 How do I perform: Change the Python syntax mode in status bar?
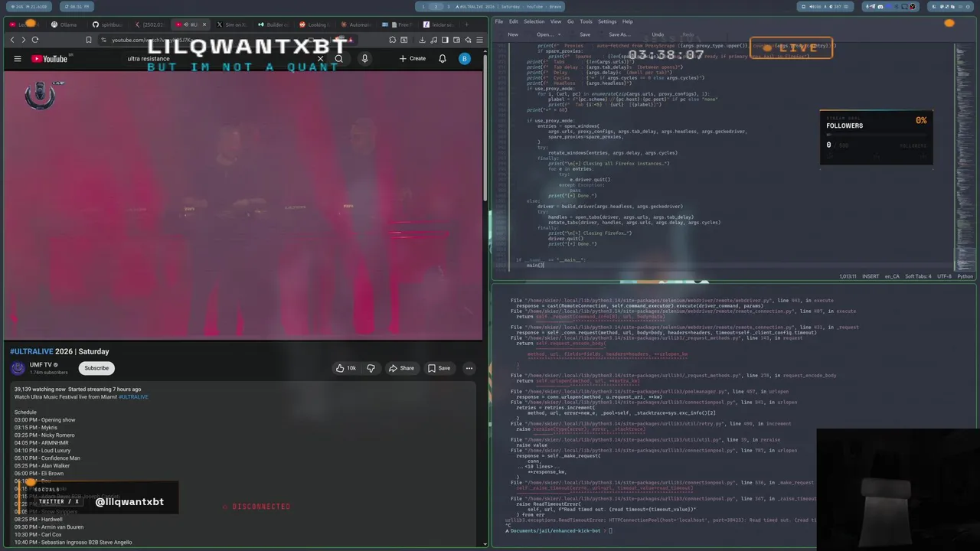click(x=965, y=276)
